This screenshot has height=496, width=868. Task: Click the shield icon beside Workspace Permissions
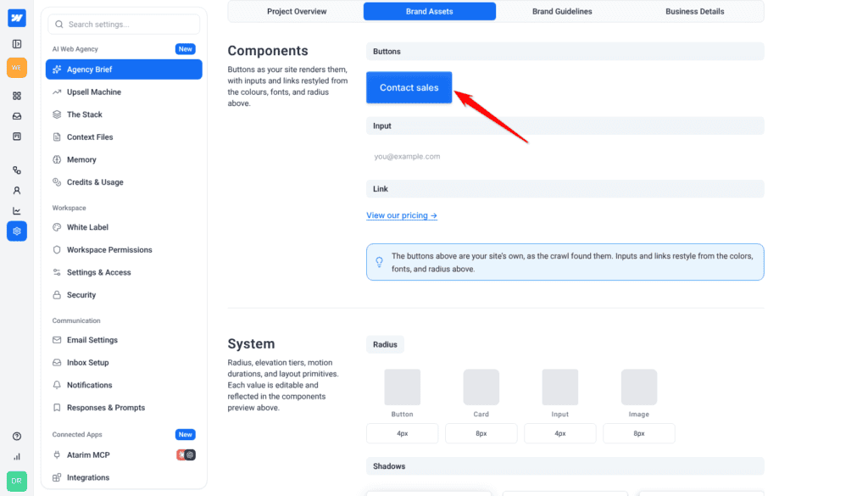click(x=57, y=249)
